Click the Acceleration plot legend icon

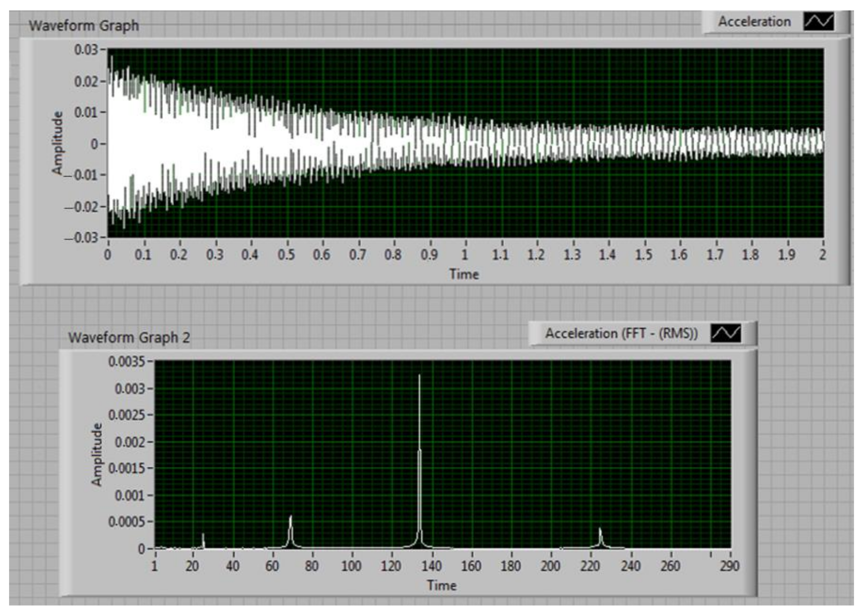(x=819, y=22)
